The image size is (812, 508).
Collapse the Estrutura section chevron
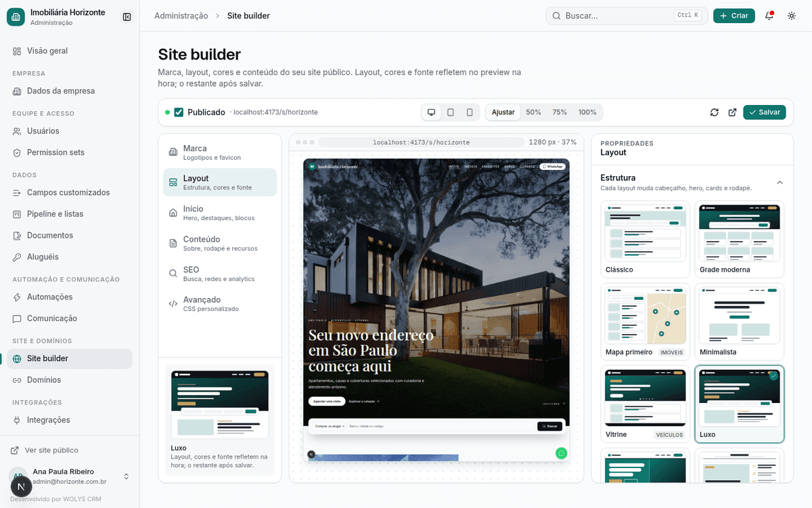[x=780, y=182]
